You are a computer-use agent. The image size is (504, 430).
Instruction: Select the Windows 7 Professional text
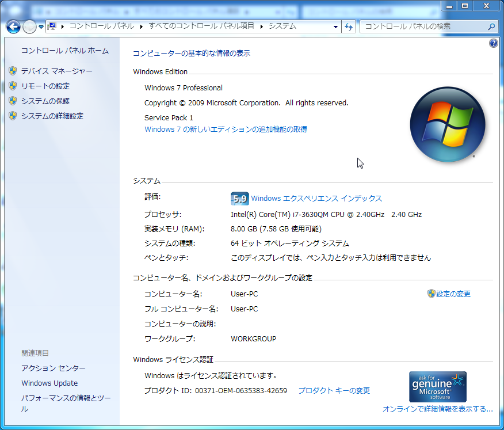pyautogui.click(x=183, y=88)
